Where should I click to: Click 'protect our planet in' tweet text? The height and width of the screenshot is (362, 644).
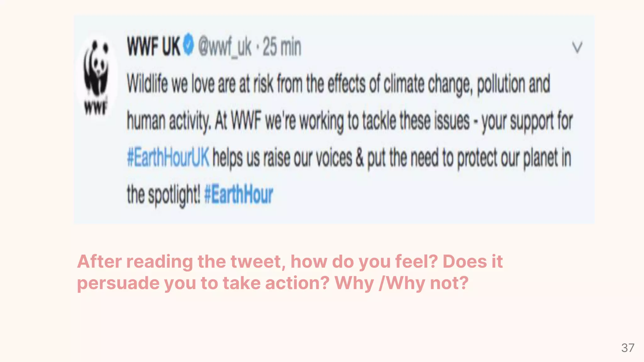[x=514, y=158]
